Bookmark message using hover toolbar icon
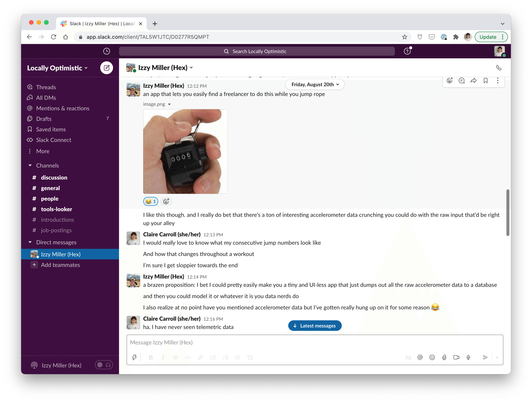The height and width of the screenshot is (402, 532). 485,81
